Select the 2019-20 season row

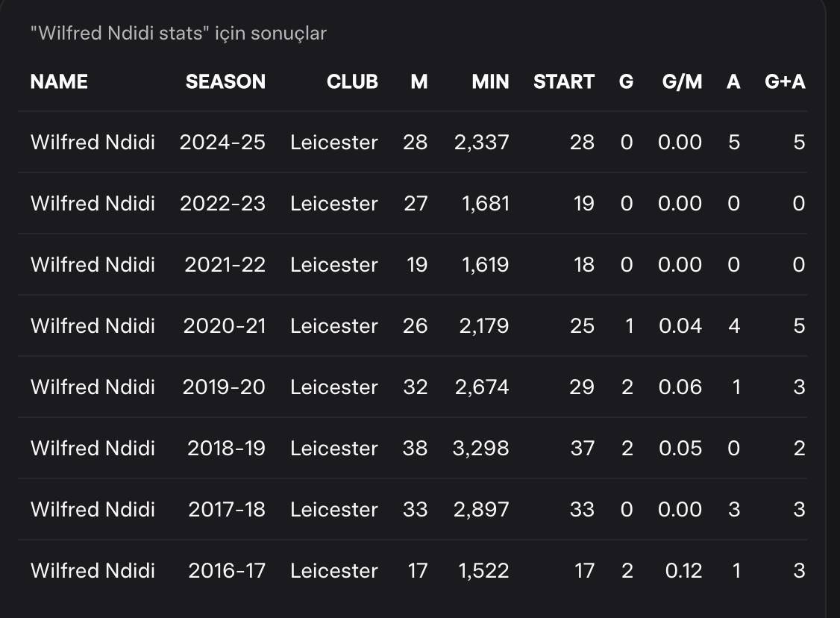pos(413,387)
